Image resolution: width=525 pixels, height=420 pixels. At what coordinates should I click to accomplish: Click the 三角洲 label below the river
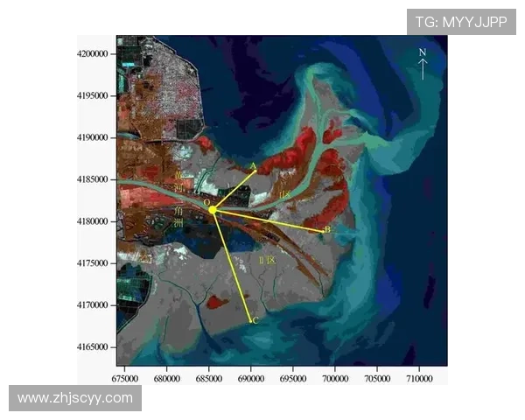coord(178,217)
